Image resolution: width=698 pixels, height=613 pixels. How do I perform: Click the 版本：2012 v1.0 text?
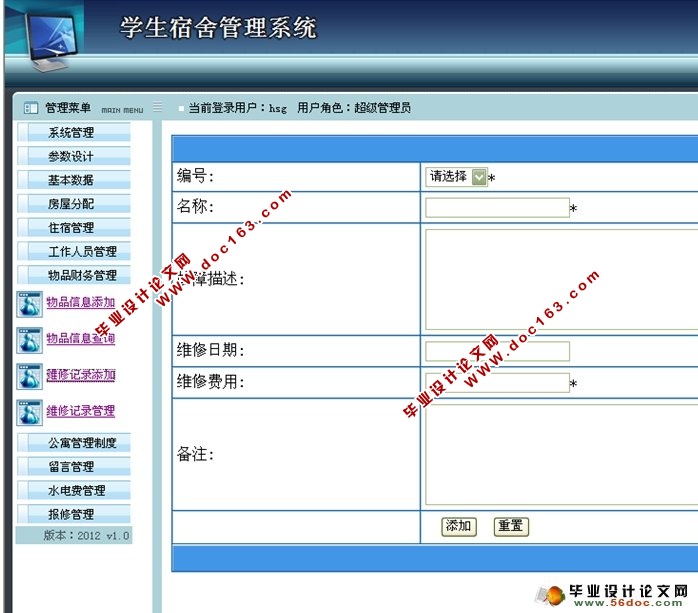click(x=86, y=535)
